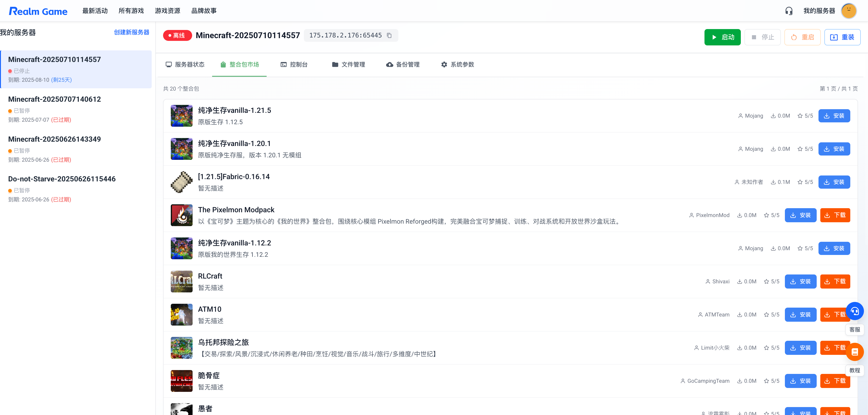Open the floating 教程 tutorial icon
Viewport: 868px width, 415px height.
(855, 352)
